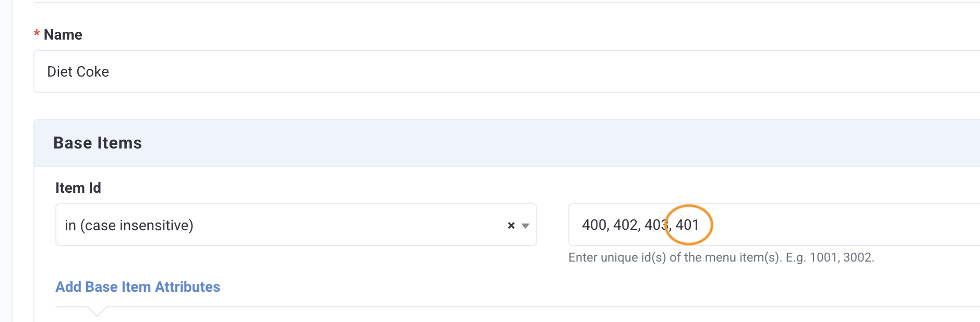Place cursor after the circled 401 value

(700, 225)
